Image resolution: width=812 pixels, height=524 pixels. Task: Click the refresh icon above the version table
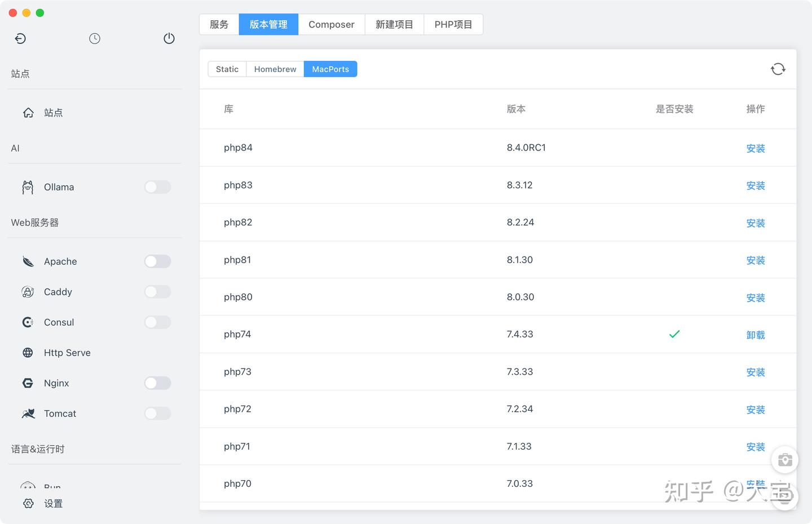(x=778, y=68)
